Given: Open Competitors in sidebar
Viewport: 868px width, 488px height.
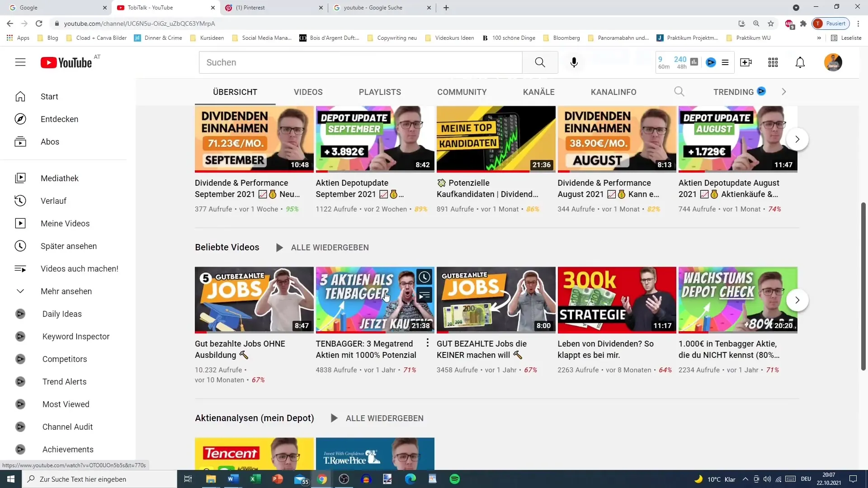Looking at the screenshot, I should pos(65,359).
